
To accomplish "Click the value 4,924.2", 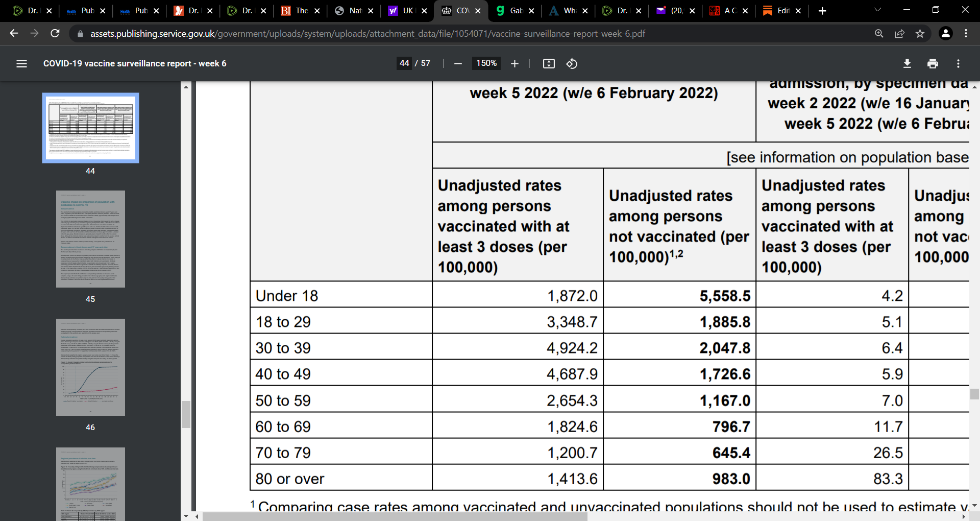I will 572,348.
